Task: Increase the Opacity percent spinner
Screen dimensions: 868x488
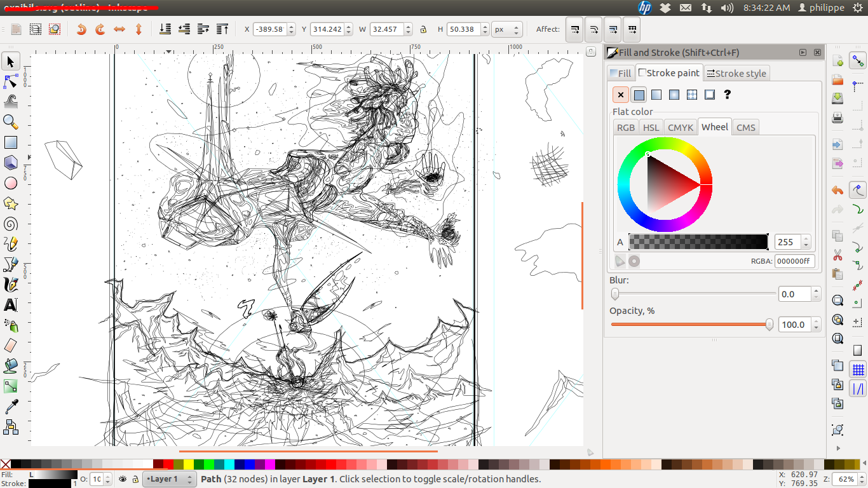Action: (817, 322)
